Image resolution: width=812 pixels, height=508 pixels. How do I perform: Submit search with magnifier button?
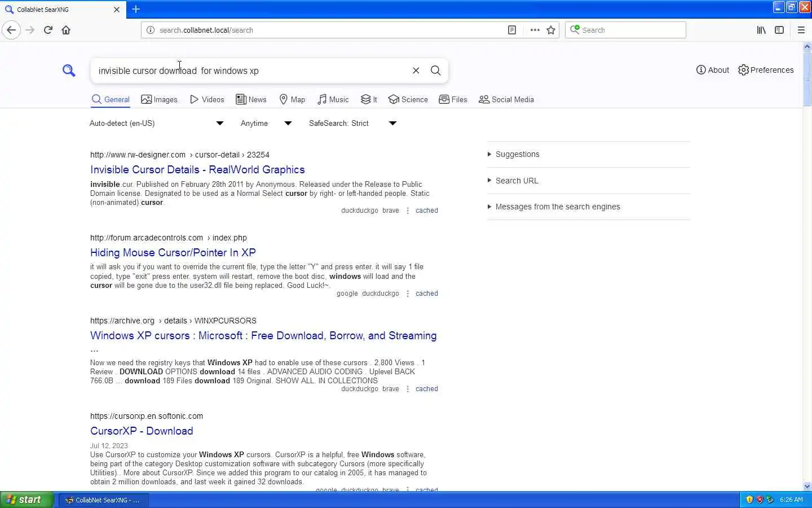tap(435, 71)
